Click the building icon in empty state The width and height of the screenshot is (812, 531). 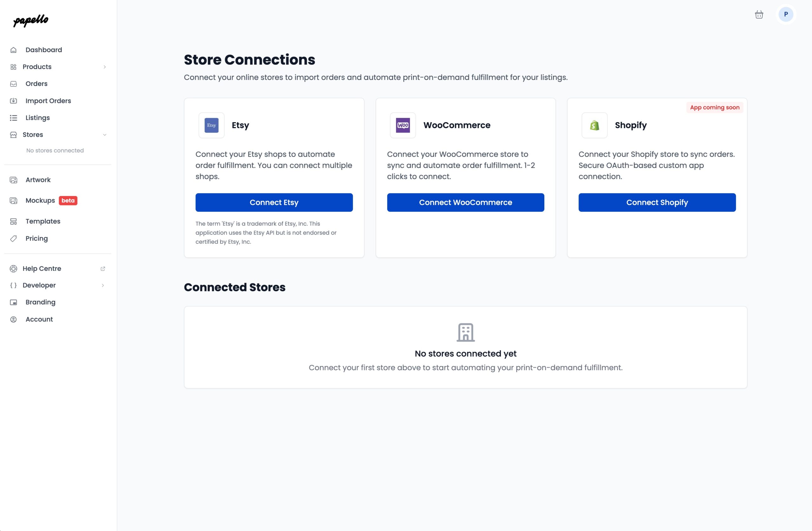pyautogui.click(x=465, y=332)
